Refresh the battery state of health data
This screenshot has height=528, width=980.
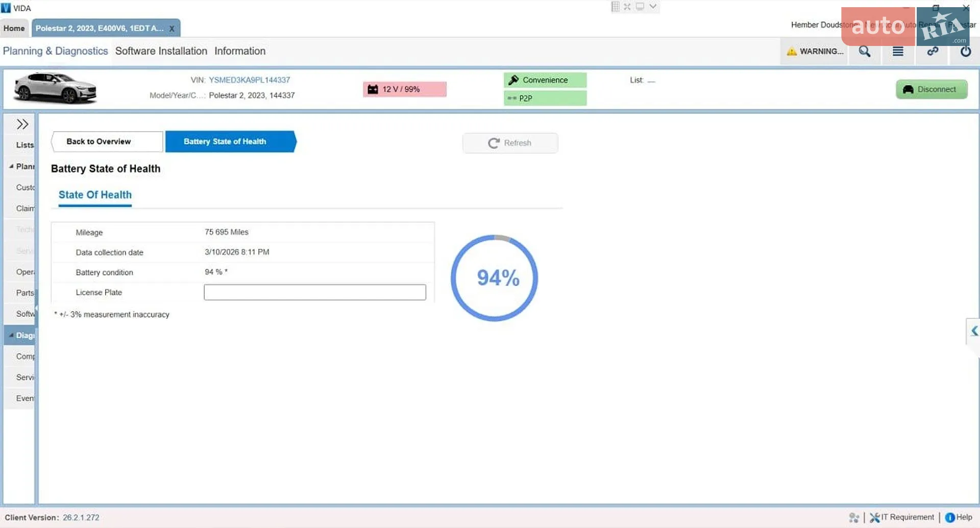pyautogui.click(x=510, y=143)
